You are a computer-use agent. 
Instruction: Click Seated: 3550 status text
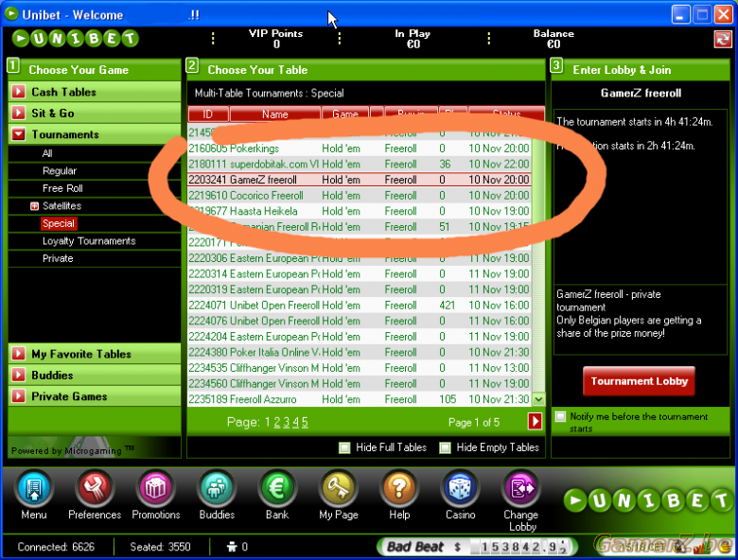(x=160, y=547)
